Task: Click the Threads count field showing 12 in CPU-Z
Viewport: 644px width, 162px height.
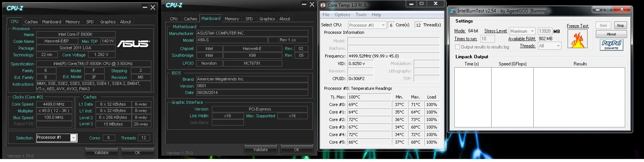Action: coord(144,138)
